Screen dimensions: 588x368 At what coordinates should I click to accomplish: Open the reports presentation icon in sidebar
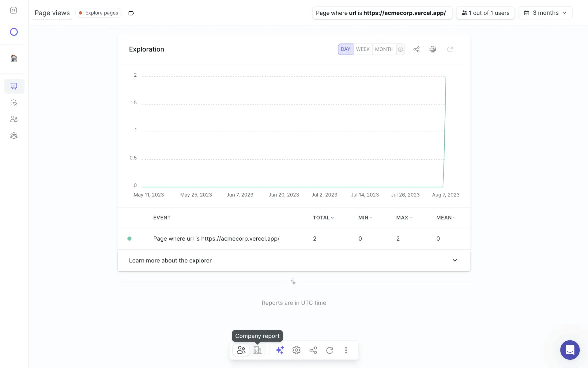14,86
